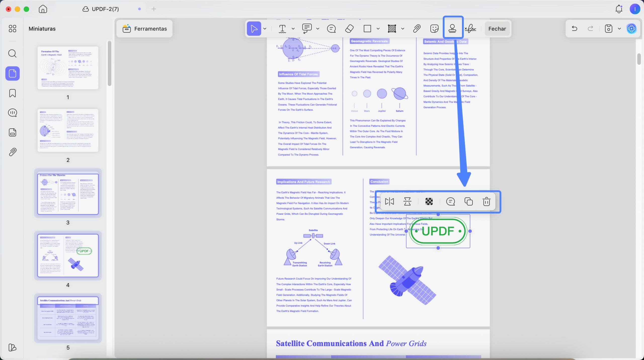
Task: Expand the area highlight dropdown arrow
Action: [403, 29]
